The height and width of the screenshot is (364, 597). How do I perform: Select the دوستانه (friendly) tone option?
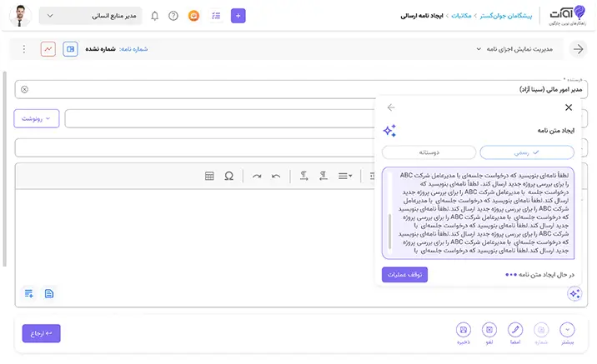pyautogui.click(x=429, y=152)
